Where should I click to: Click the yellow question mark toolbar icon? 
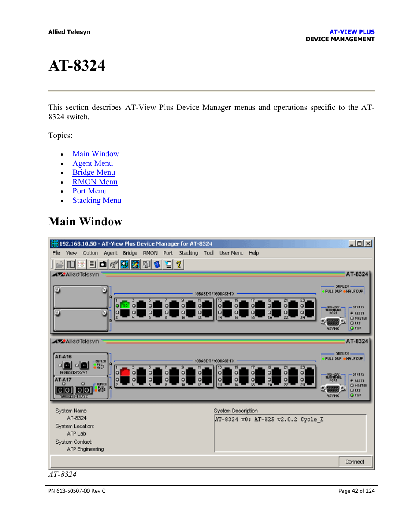click(179, 264)
